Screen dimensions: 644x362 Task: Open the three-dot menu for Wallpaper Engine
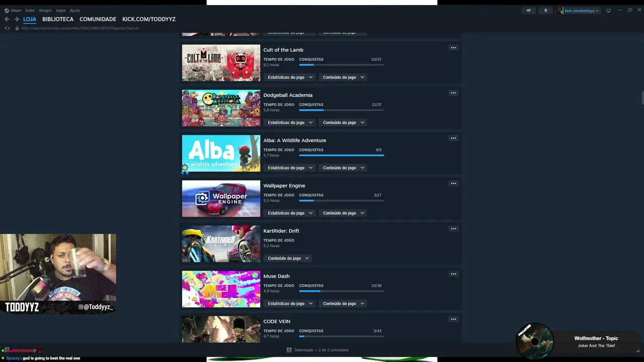(453, 184)
